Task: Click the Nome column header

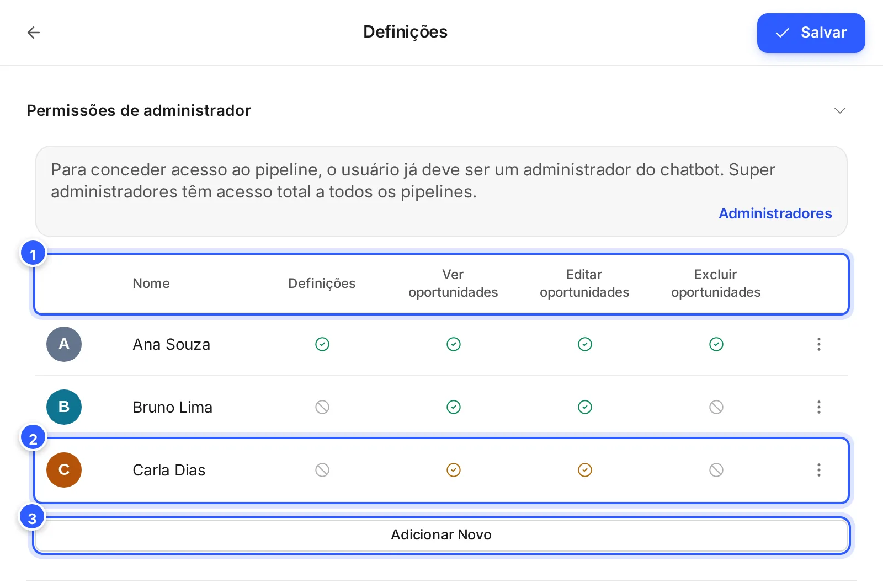Action: tap(151, 284)
